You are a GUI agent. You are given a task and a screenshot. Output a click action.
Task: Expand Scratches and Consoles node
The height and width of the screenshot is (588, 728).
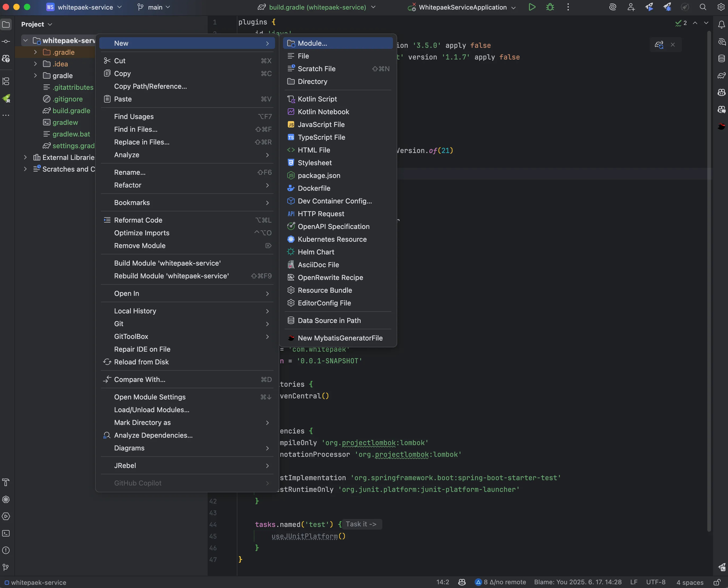[25, 169]
